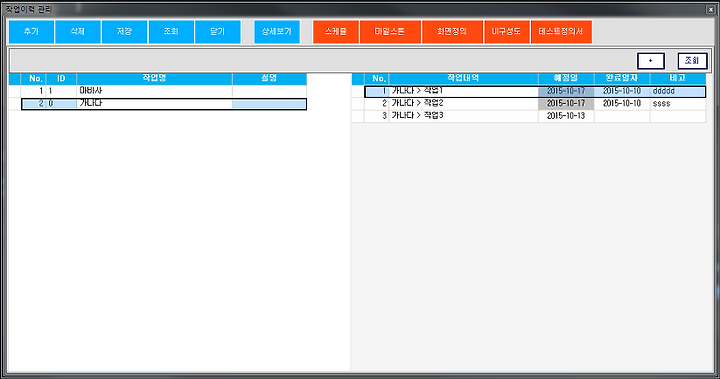Click 2015-10-17 date in 작업1 row
This screenshot has height=379, width=720.
(566, 91)
